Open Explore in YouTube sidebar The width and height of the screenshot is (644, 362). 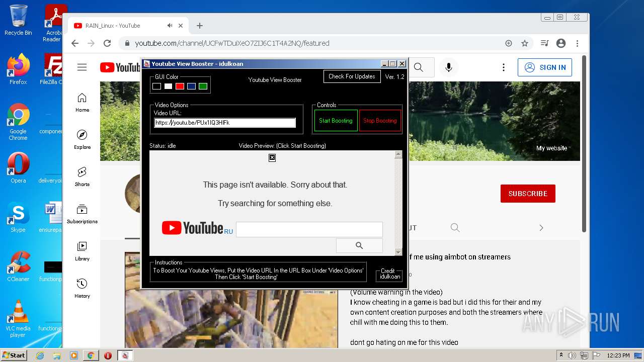(x=82, y=140)
